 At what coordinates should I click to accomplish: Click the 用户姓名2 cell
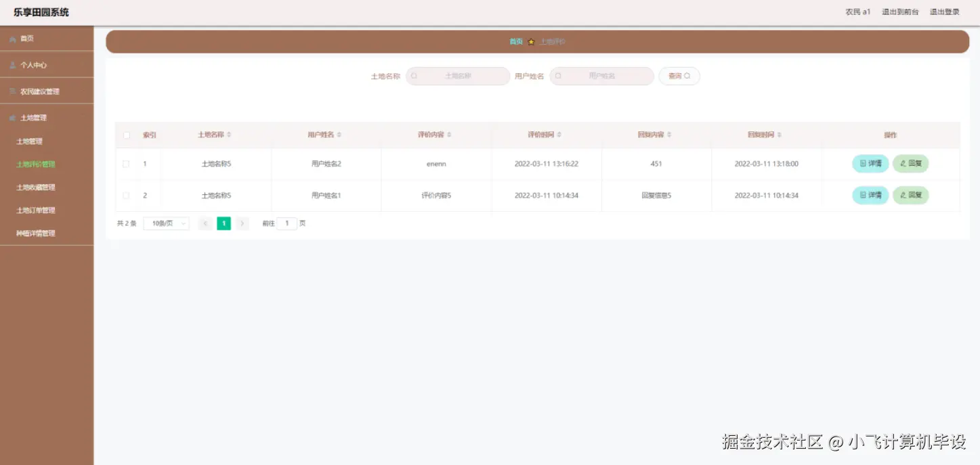[326, 164]
